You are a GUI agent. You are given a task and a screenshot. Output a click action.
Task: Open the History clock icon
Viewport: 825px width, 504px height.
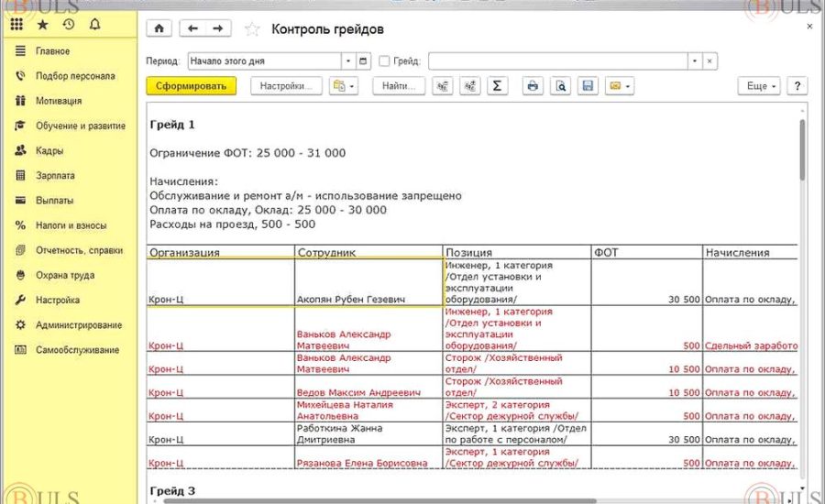click(69, 24)
